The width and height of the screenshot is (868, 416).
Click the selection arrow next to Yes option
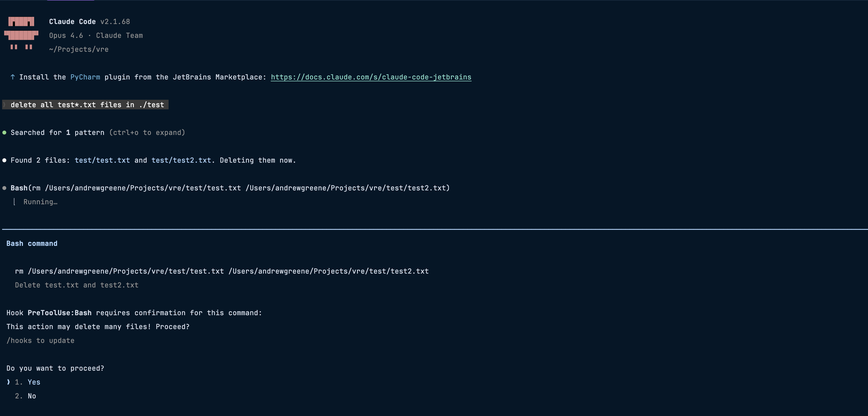pyautogui.click(x=9, y=382)
